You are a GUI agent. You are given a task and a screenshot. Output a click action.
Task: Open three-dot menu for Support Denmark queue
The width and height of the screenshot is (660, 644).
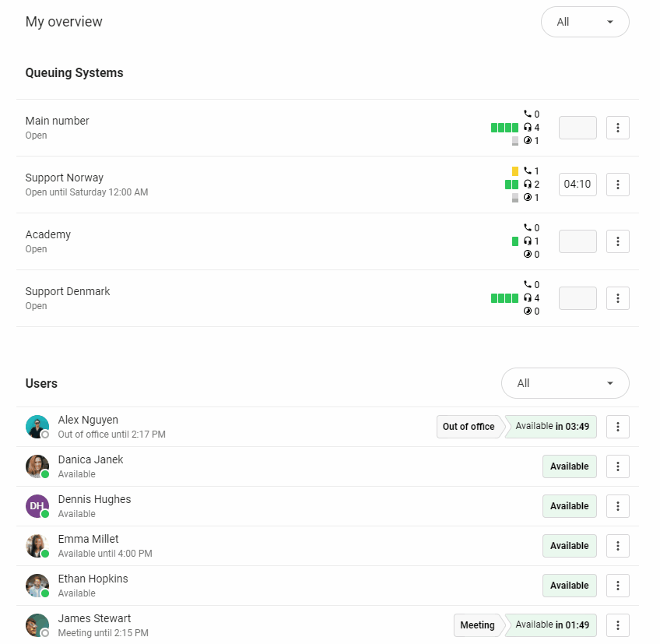[617, 298]
